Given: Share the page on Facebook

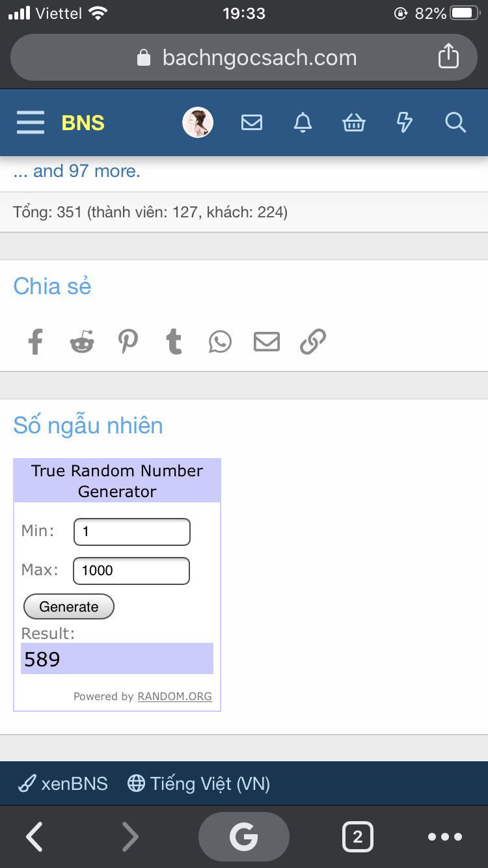Looking at the screenshot, I should point(35,341).
